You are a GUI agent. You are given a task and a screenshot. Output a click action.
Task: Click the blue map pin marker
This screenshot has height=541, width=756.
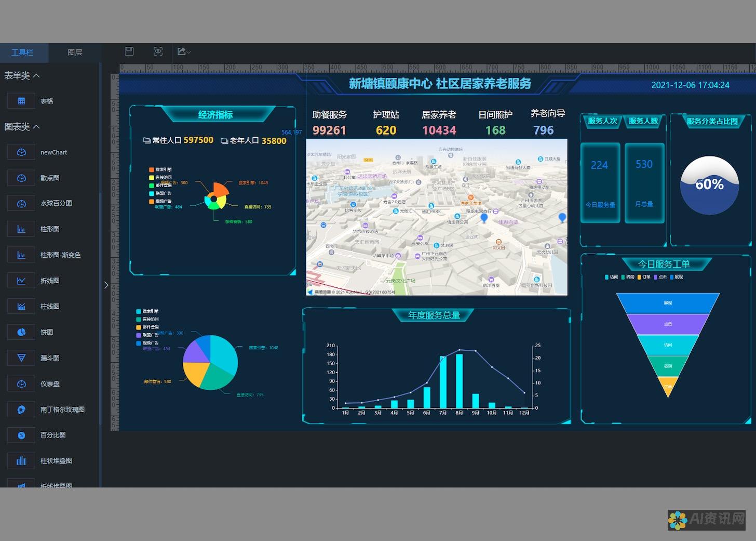(x=484, y=218)
